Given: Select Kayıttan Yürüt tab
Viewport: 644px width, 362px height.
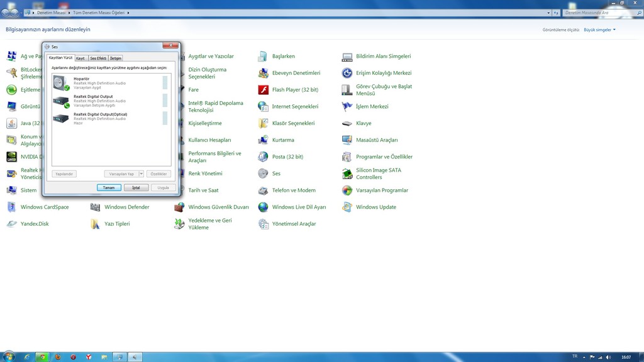Looking at the screenshot, I should 60,58.
